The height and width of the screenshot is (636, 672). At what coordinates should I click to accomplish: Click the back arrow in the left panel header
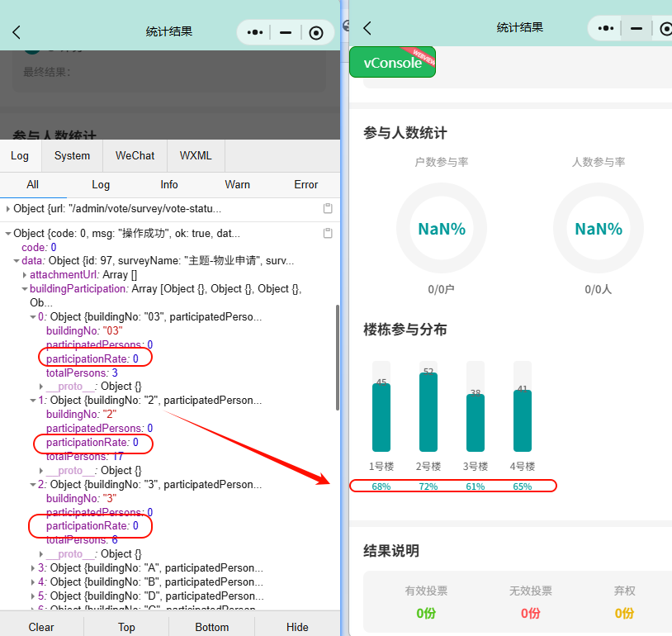click(17, 32)
